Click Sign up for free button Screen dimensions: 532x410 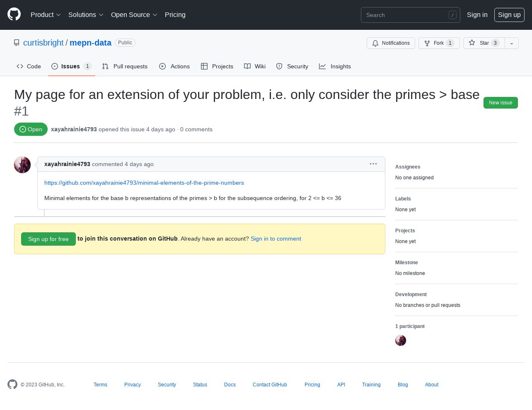48,239
